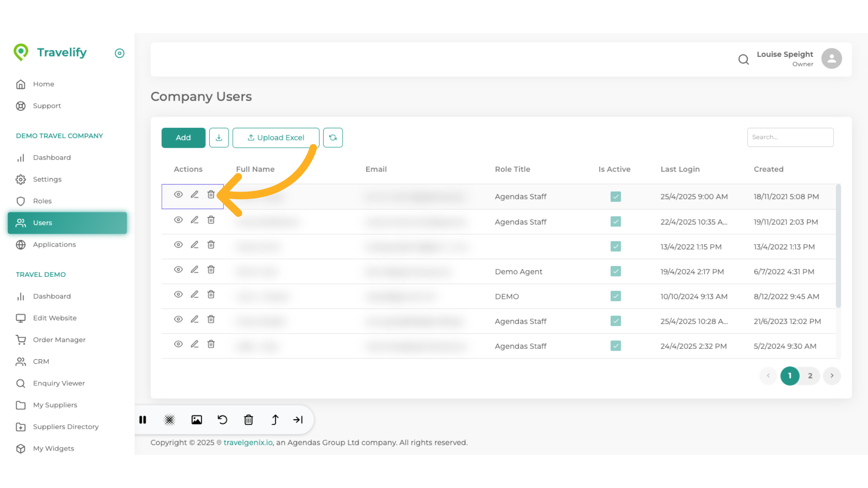Collapse sidebar using circle icon beside Travelify
This screenshot has width=868, height=488.
pyautogui.click(x=119, y=53)
